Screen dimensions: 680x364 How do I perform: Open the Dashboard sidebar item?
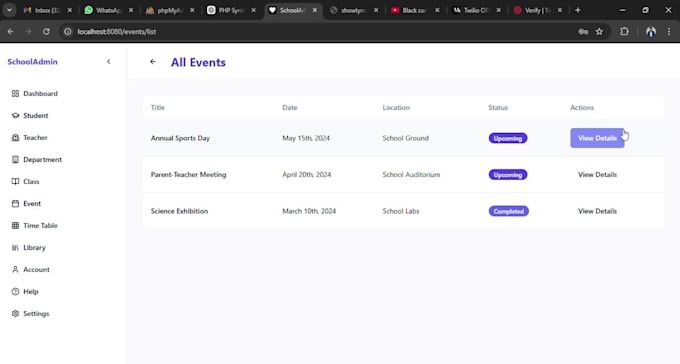coord(35,93)
